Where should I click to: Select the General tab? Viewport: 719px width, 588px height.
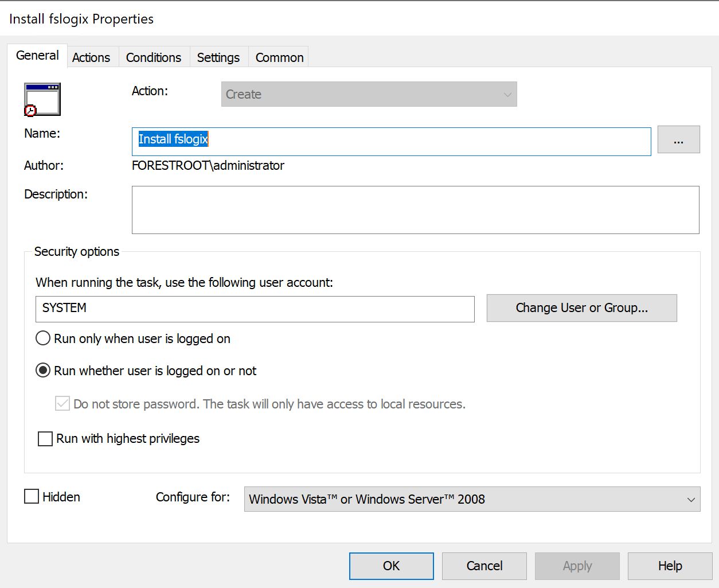[x=37, y=55]
